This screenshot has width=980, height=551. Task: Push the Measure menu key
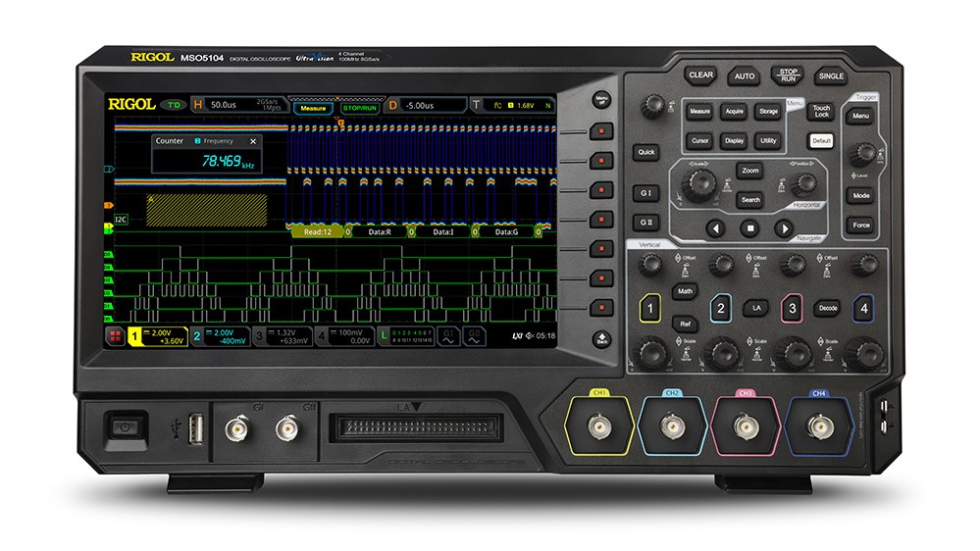coord(700,111)
